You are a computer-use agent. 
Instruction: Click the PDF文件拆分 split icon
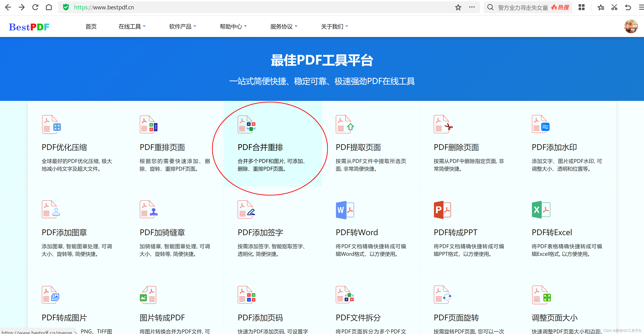[345, 295]
